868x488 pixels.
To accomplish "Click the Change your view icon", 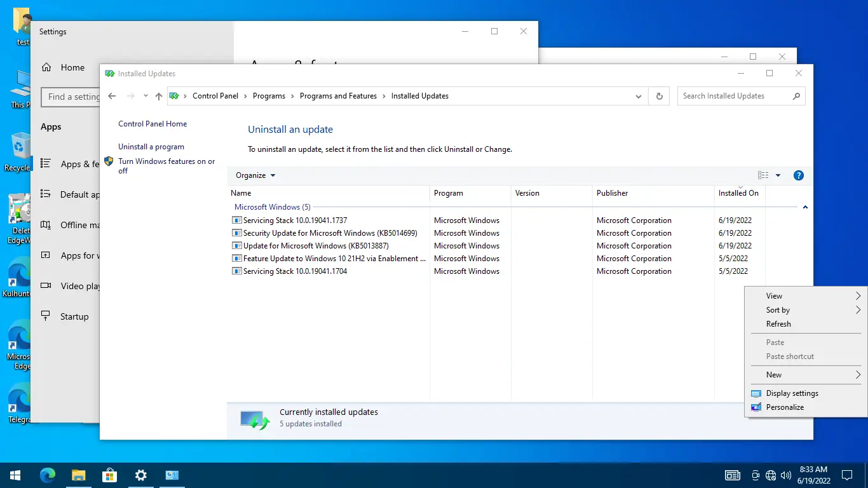I will tap(762, 175).
